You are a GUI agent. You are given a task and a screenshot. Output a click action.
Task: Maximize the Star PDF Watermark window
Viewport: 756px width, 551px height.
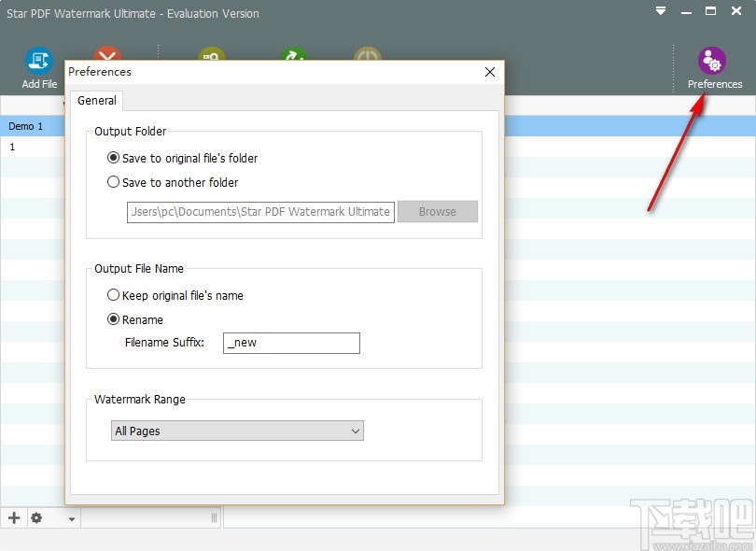710,10
